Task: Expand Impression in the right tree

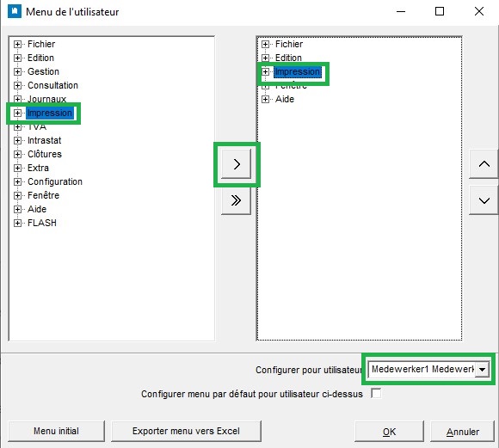Action: 265,71
